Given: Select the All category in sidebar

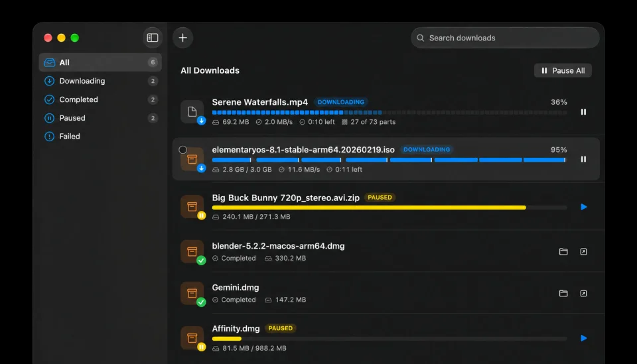Looking at the screenshot, I should 100,62.
